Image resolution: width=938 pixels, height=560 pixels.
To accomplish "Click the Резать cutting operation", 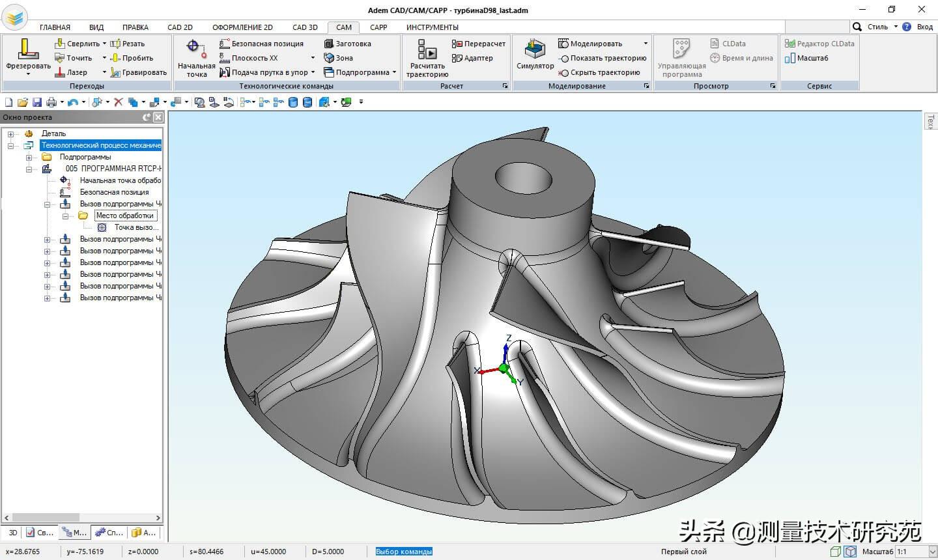I will [x=128, y=44].
